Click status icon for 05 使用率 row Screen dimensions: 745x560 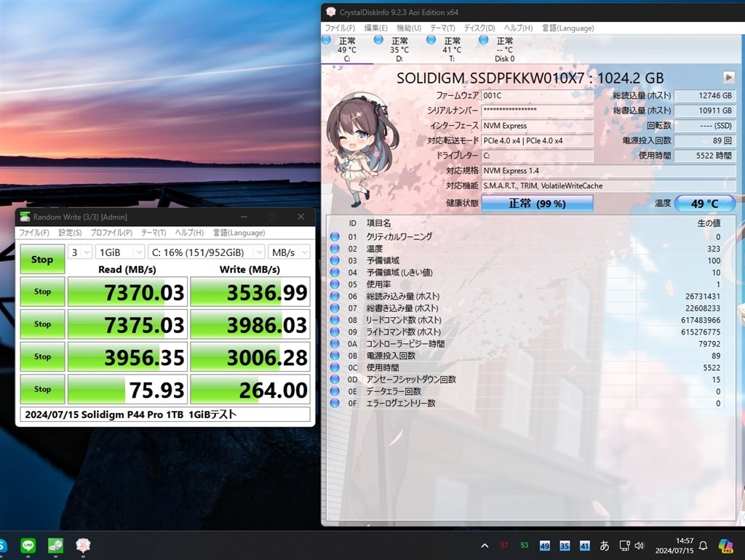click(x=335, y=284)
